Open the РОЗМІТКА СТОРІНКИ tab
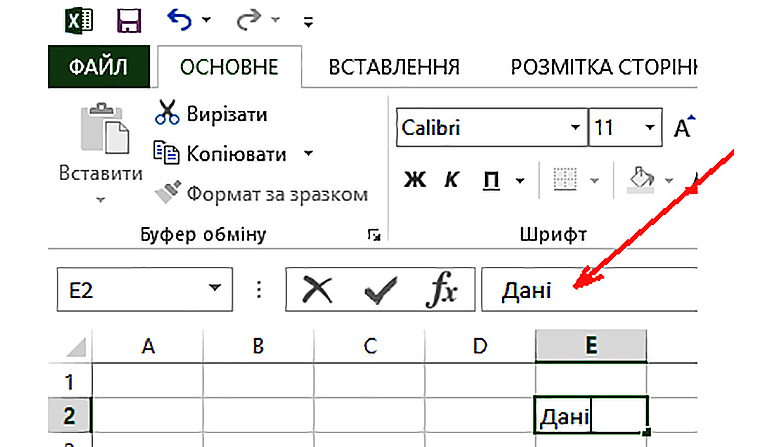The image size is (776, 447). 604,67
